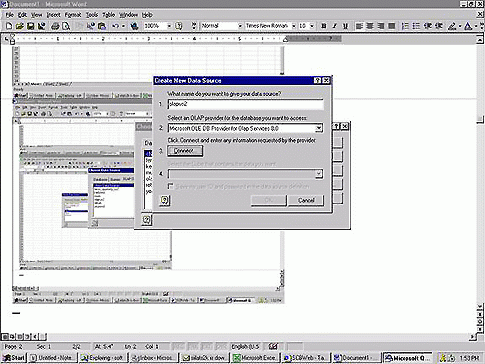This screenshot has width=485, height=364.
Task: Click the Font Color icon
Action: (468, 26)
